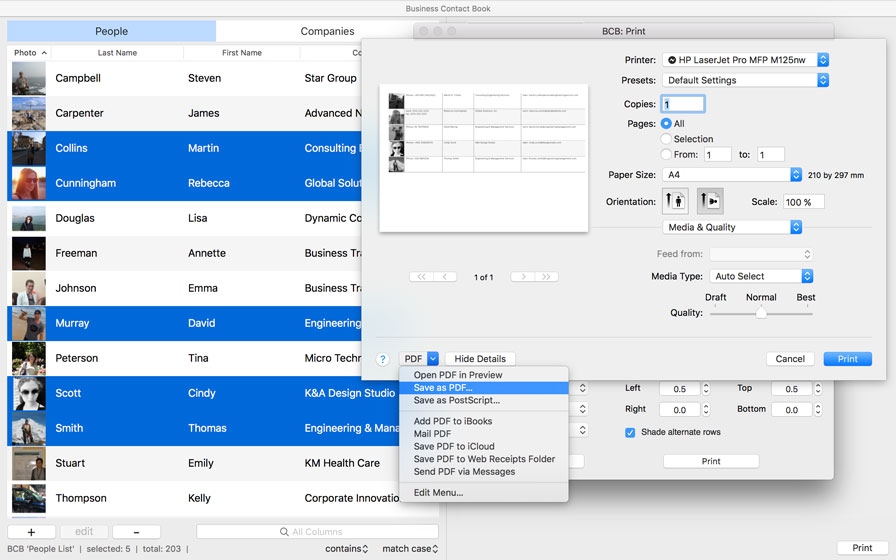Viewport: 896px width, 560px height.
Task: Click the Copies input field
Action: (x=683, y=104)
